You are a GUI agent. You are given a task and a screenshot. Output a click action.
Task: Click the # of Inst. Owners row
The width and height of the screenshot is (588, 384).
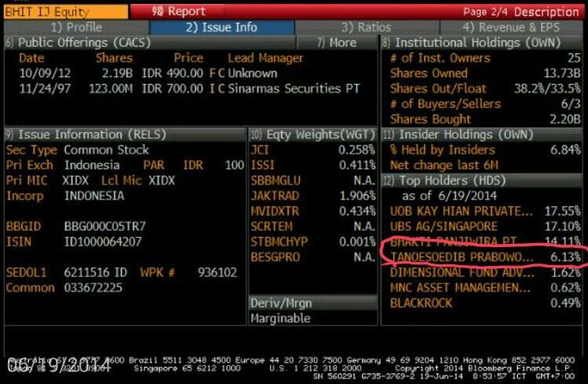pyautogui.click(x=485, y=58)
